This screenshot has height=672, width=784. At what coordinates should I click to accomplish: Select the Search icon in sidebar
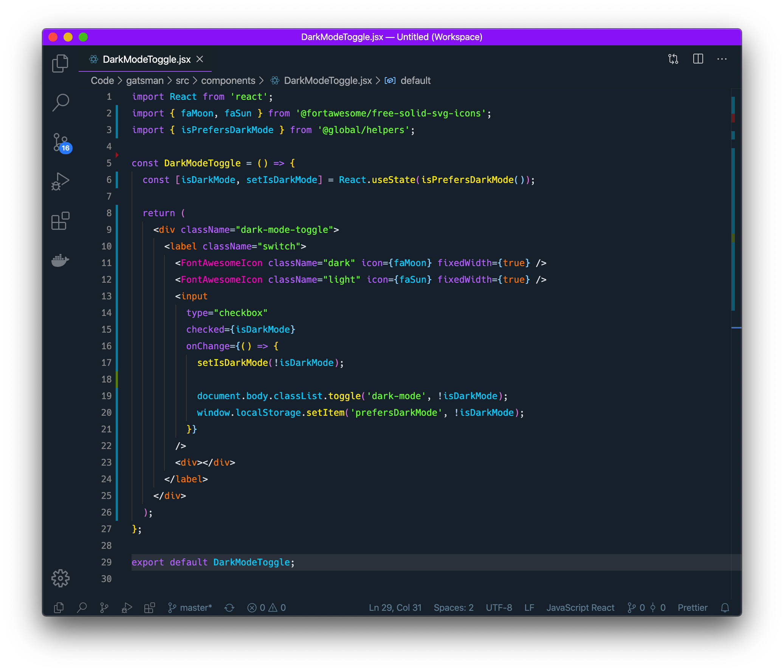61,101
